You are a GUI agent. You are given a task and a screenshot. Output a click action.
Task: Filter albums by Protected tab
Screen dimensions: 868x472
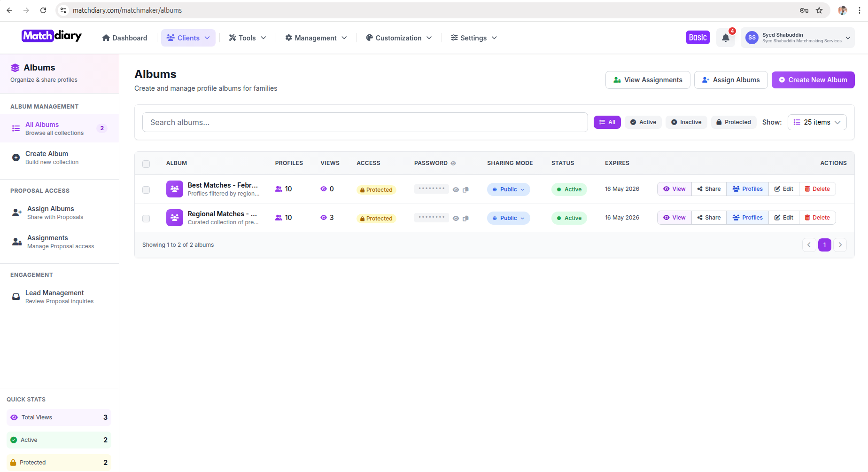(x=733, y=122)
